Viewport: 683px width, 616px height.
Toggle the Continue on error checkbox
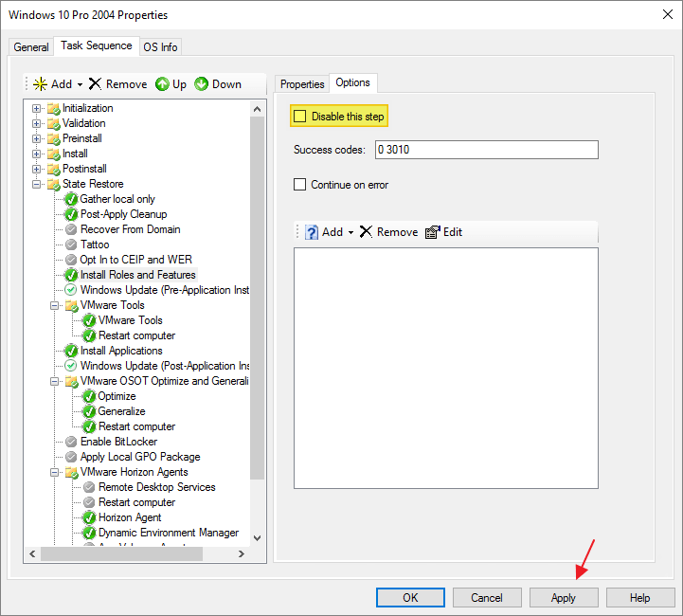click(x=300, y=185)
